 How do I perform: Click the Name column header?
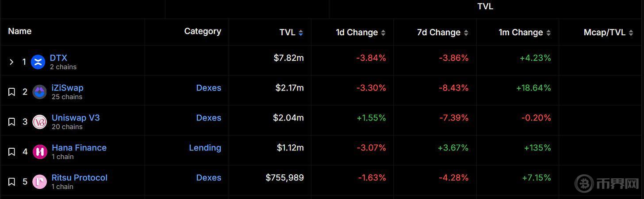point(20,31)
